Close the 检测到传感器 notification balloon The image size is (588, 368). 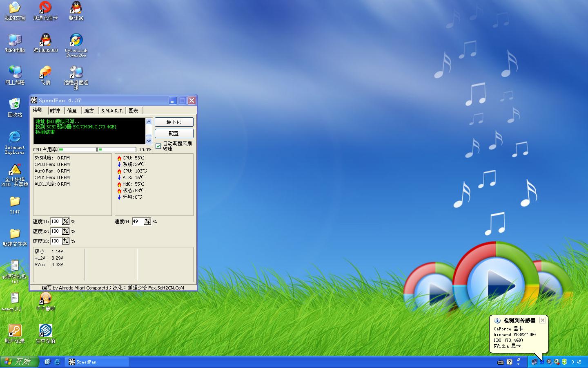[542, 320]
